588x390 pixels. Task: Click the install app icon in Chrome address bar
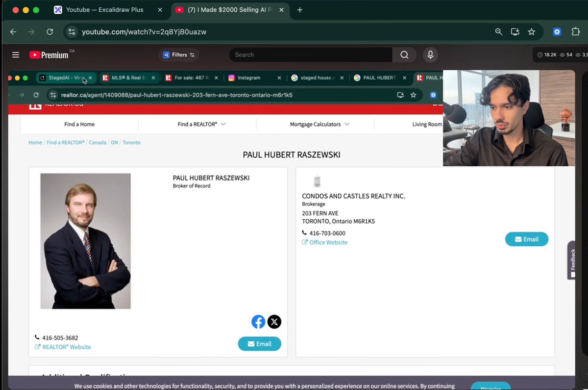click(515, 32)
